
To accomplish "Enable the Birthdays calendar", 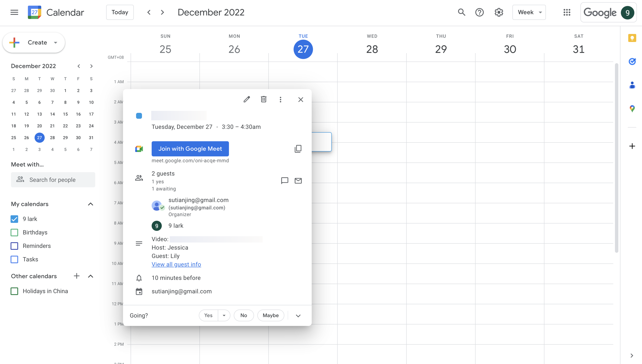I will click(x=14, y=233).
